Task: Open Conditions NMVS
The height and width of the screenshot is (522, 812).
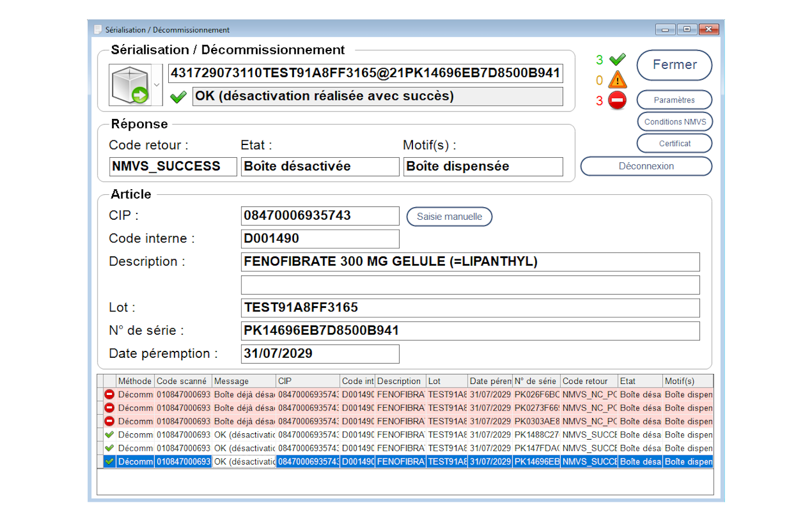Action: click(x=675, y=122)
